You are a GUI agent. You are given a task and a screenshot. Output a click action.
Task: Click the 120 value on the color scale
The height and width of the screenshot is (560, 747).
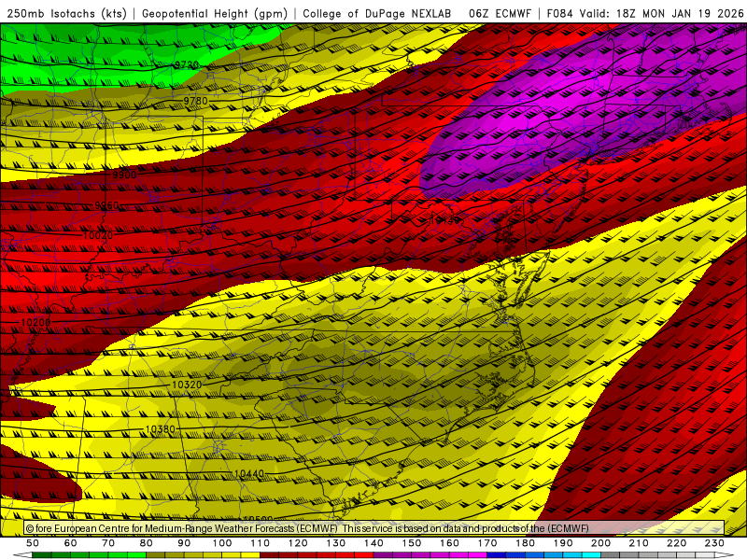point(298,543)
